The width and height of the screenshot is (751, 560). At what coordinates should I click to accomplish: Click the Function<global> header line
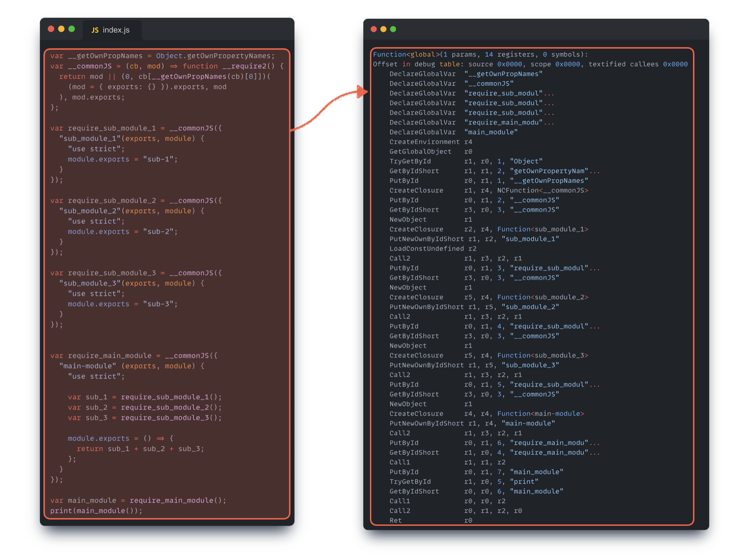pos(480,54)
